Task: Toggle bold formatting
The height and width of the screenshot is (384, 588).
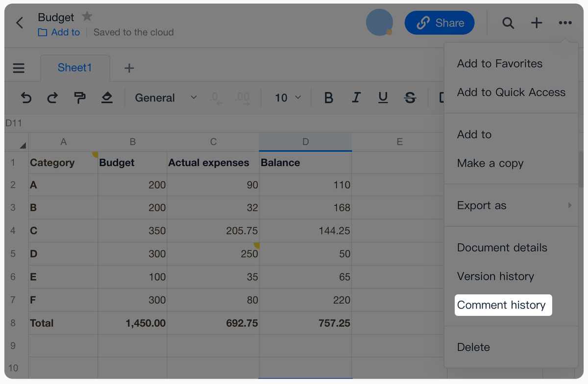Action: [328, 98]
